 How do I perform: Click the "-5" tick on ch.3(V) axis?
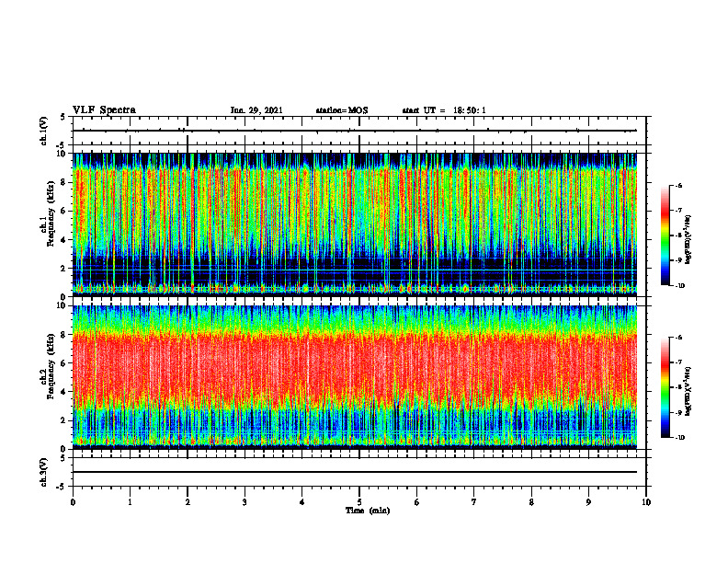(x=62, y=487)
